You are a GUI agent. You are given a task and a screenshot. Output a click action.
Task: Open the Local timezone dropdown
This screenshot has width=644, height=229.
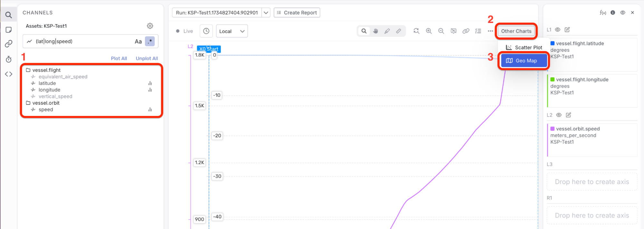(232, 31)
